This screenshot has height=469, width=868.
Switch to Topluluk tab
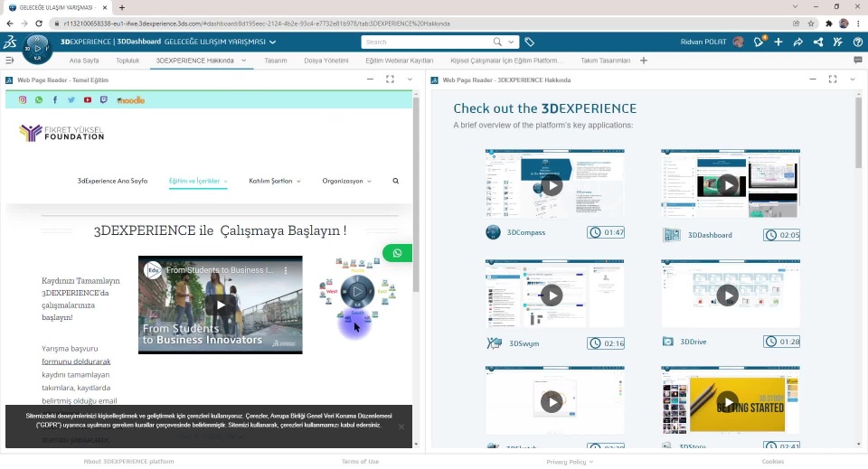(127, 61)
